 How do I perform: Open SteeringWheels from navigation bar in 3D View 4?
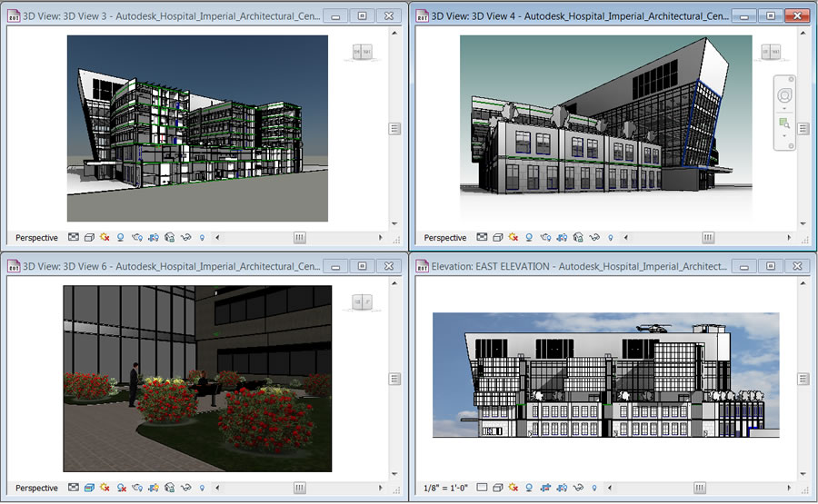(x=784, y=95)
